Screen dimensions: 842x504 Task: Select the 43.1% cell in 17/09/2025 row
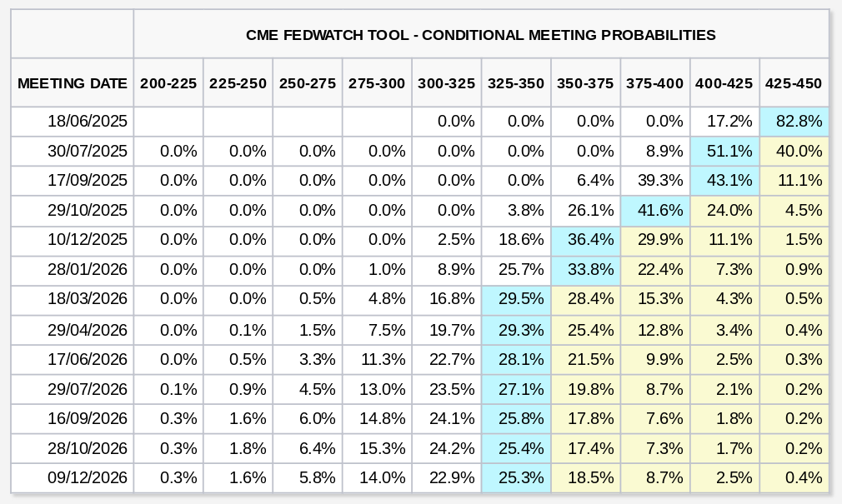724,181
